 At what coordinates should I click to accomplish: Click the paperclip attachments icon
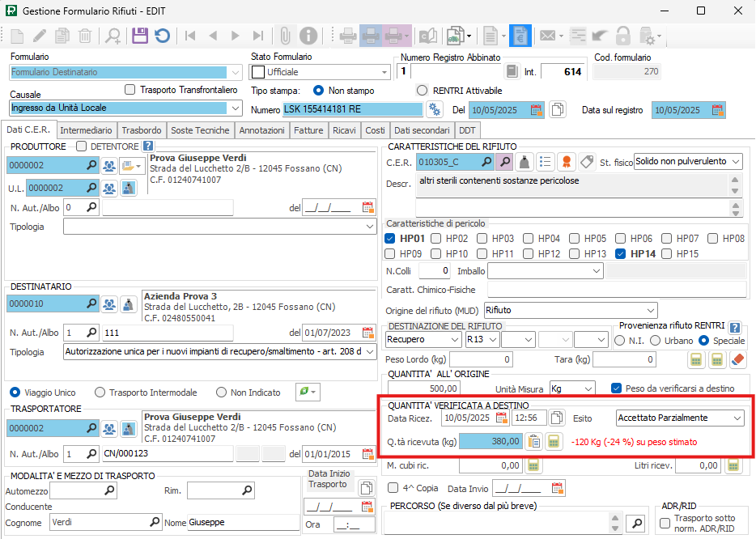tap(285, 36)
